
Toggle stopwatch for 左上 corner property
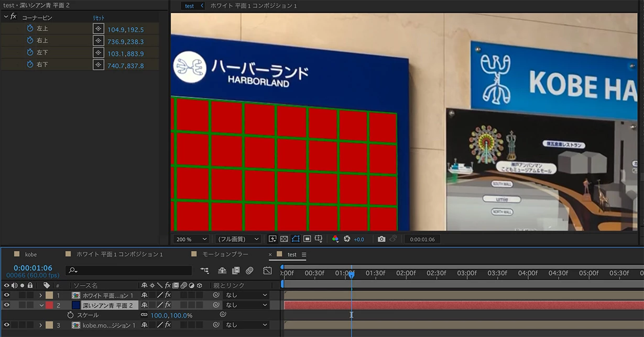tap(30, 29)
